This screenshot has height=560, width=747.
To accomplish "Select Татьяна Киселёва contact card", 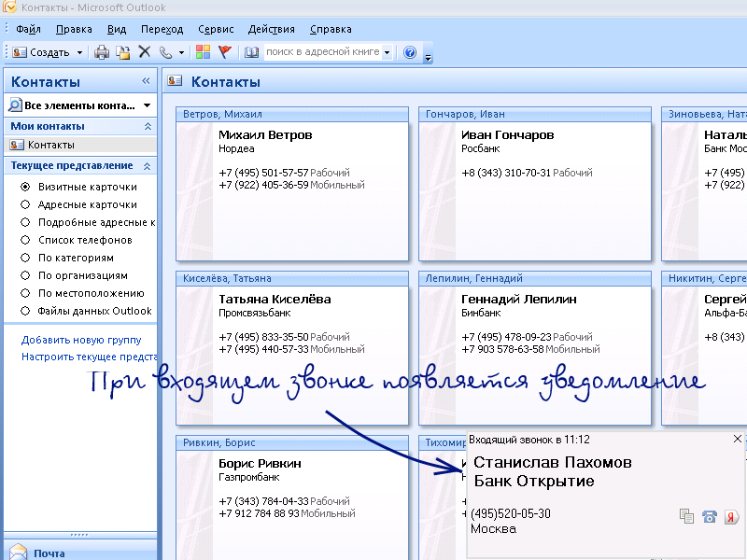I will click(x=292, y=348).
